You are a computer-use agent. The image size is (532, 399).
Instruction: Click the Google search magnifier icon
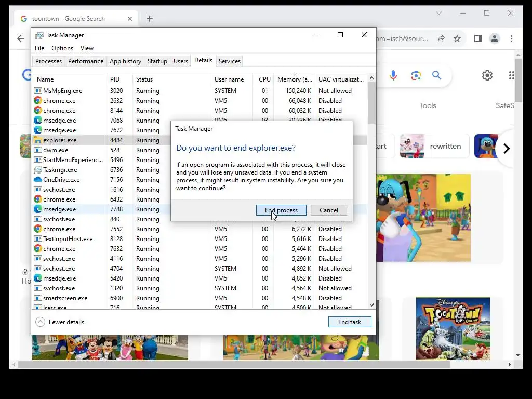[x=436, y=75]
